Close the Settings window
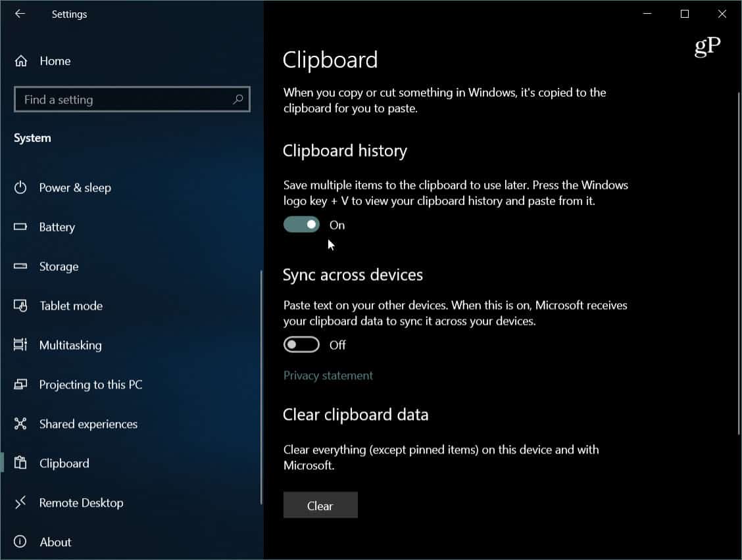 point(722,14)
